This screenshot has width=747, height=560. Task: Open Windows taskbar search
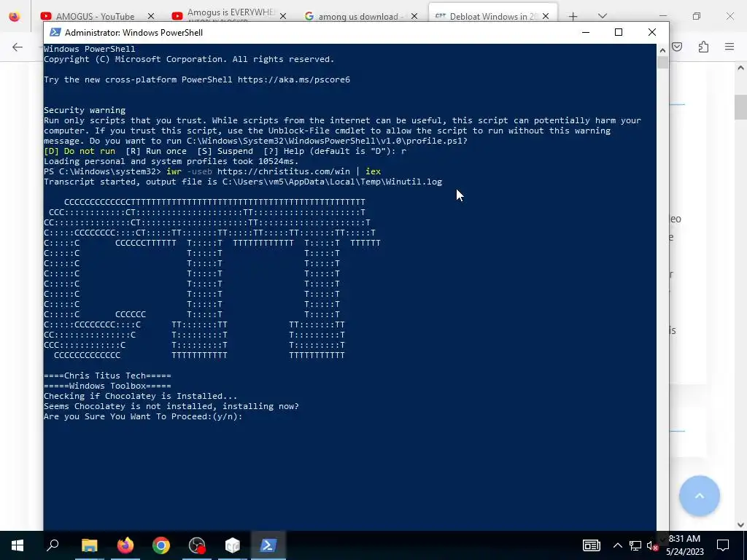pyautogui.click(x=53, y=545)
